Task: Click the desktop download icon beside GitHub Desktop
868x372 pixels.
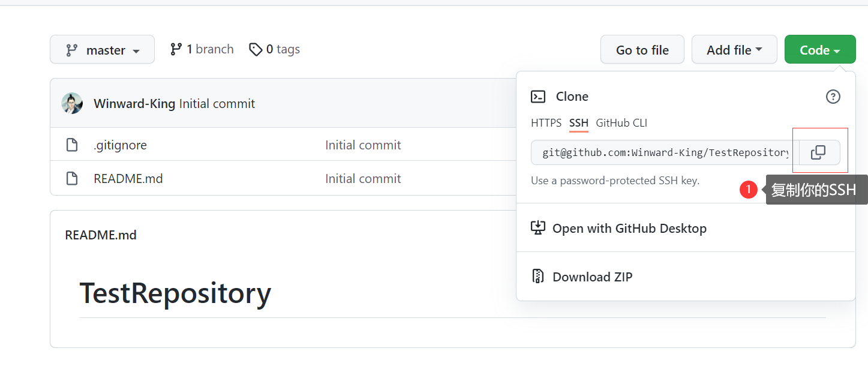Action: point(538,228)
